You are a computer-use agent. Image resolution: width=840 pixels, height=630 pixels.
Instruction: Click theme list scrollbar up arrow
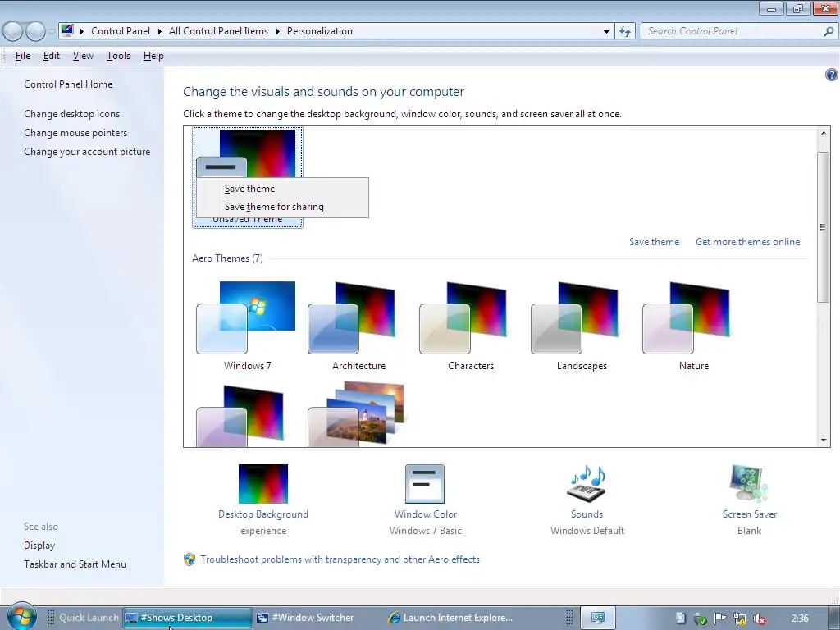click(x=824, y=132)
